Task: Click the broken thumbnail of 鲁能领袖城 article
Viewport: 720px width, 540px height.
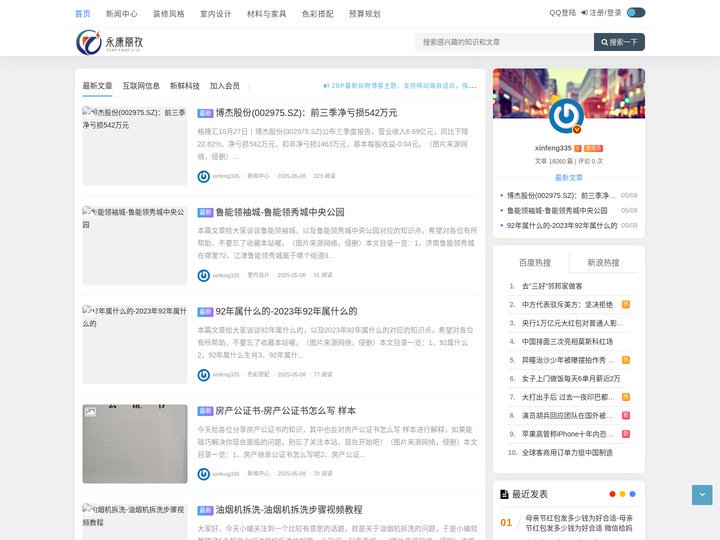Action: click(135, 245)
